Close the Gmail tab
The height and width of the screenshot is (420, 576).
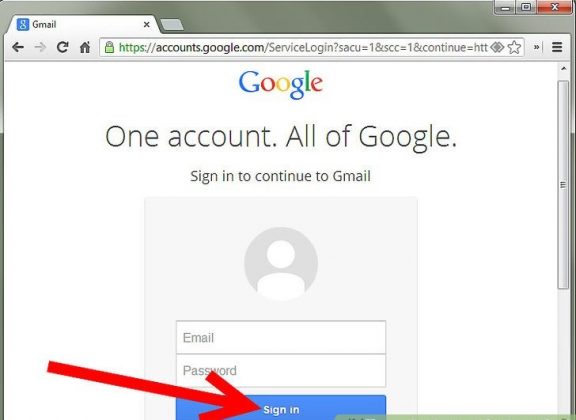[147, 25]
